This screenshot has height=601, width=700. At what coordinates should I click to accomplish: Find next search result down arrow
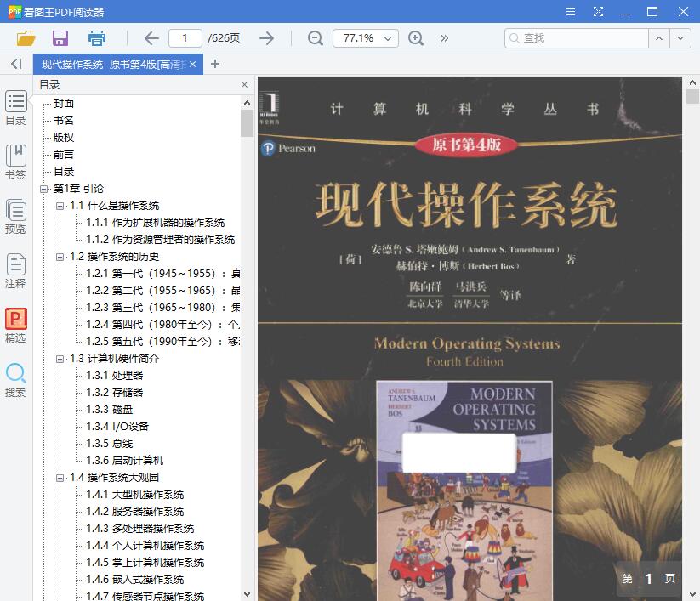[680, 38]
